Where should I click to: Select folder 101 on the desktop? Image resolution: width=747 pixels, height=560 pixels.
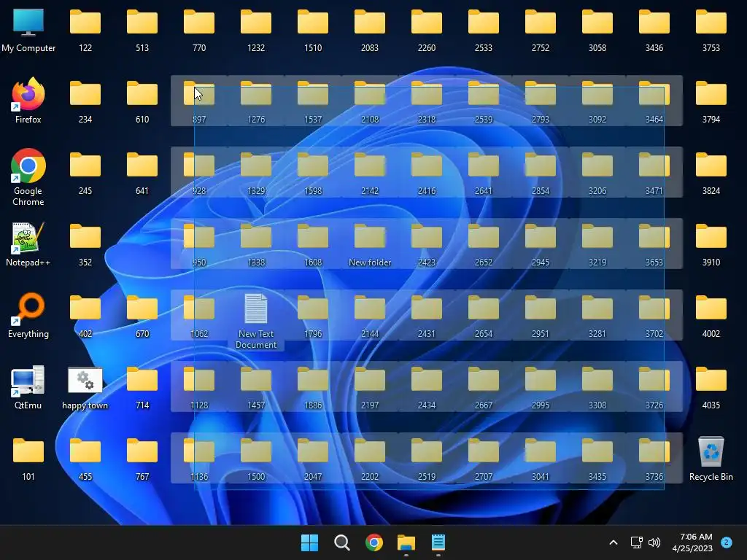tap(28, 458)
